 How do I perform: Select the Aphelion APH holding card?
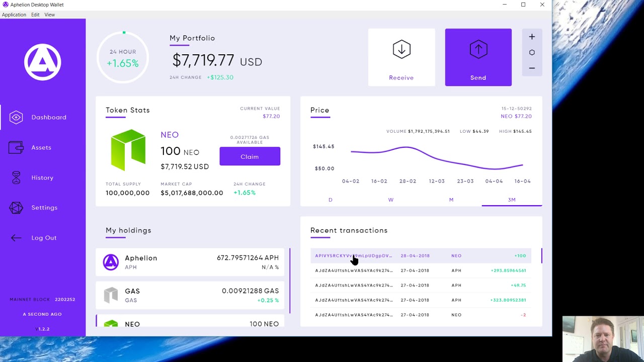pyautogui.click(x=190, y=262)
